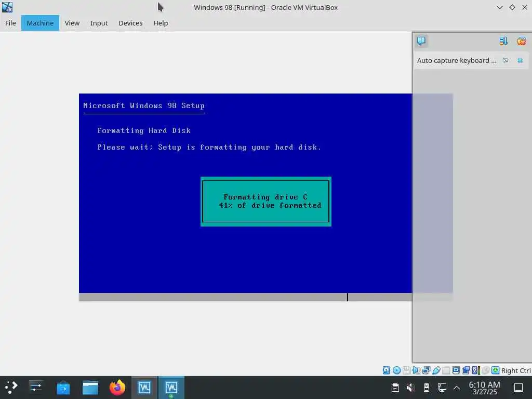The image size is (532, 399).
Task: Open the View menu
Action: [72, 23]
